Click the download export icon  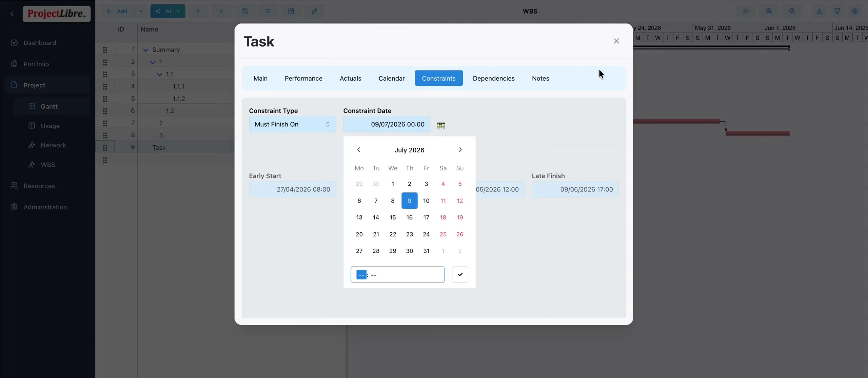(819, 11)
